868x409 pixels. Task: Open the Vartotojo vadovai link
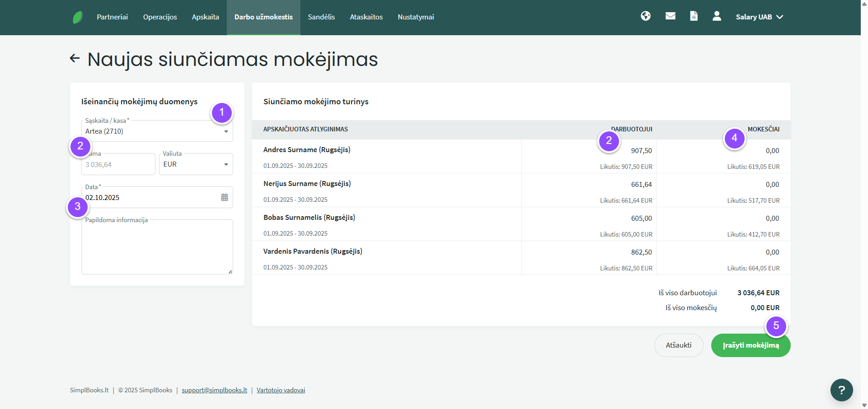click(281, 390)
